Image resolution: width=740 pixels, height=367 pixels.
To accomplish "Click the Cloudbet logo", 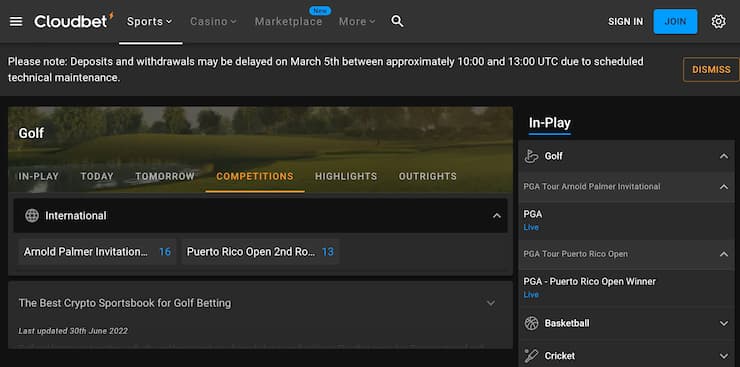I will tap(74, 21).
